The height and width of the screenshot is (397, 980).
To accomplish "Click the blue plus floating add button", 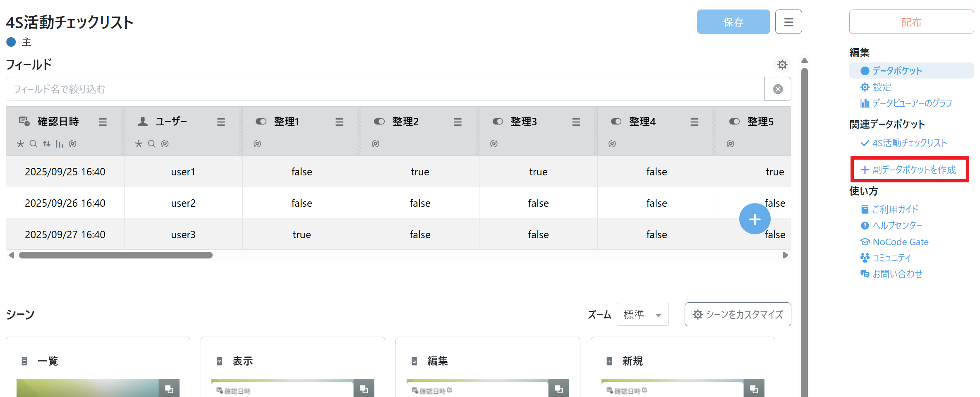I will point(755,219).
